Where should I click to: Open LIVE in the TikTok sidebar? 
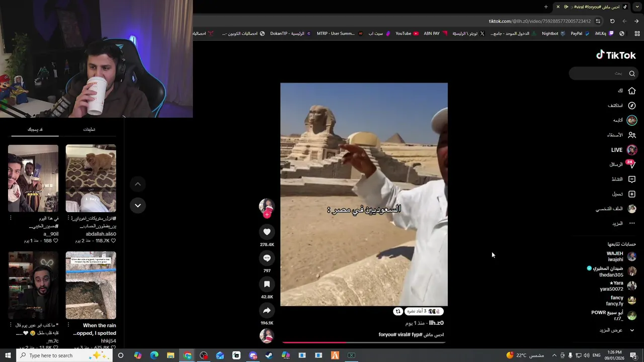pyautogui.click(x=624, y=150)
